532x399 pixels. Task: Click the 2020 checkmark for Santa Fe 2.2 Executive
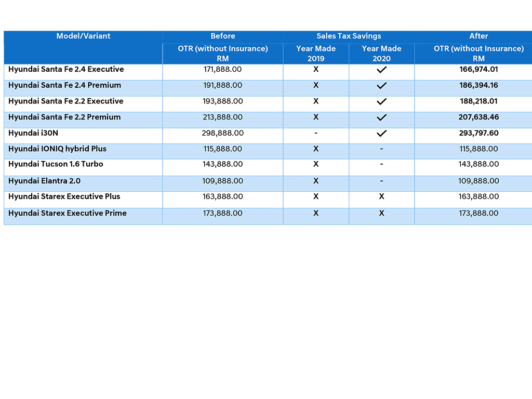pos(381,101)
